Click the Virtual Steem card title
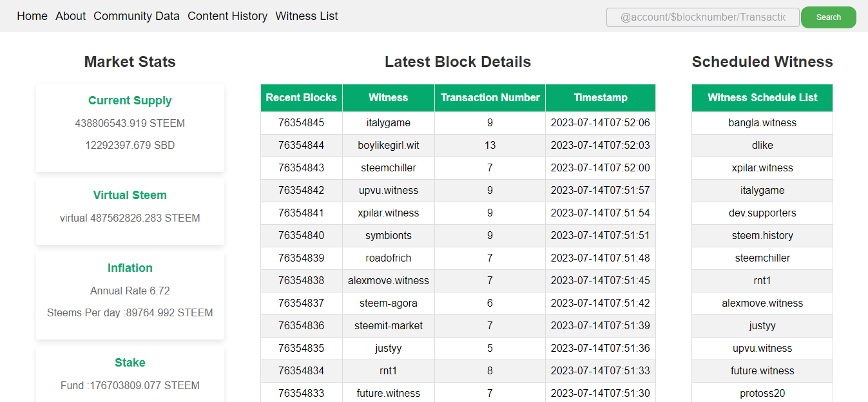The height and width of the screenshot is (402, 868). pos(130,195)
